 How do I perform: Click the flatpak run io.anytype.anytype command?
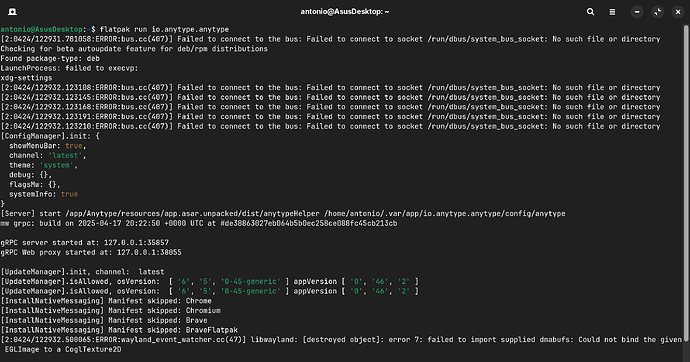click(165, 29)
